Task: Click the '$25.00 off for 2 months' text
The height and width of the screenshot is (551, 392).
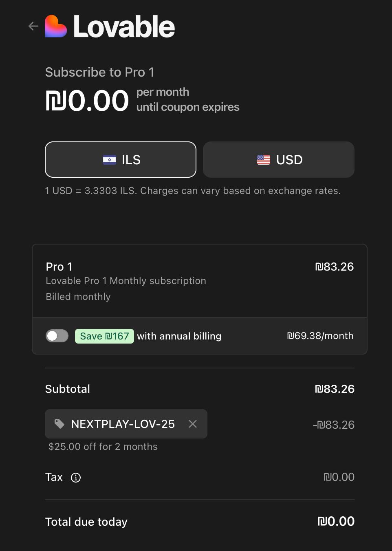Action: point(103,447)
